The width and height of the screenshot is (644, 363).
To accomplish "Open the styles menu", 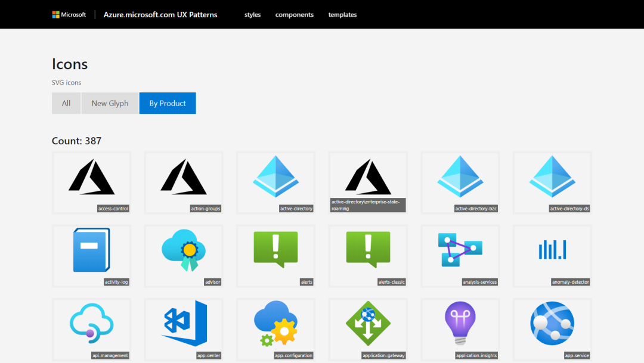I will [253, 15].
